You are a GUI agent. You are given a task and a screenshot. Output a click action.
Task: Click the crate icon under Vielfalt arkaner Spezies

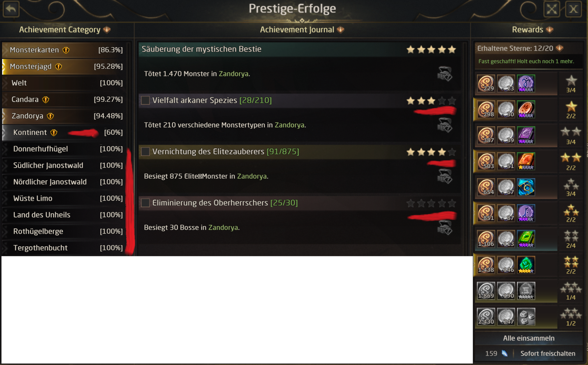click(444, 125)
